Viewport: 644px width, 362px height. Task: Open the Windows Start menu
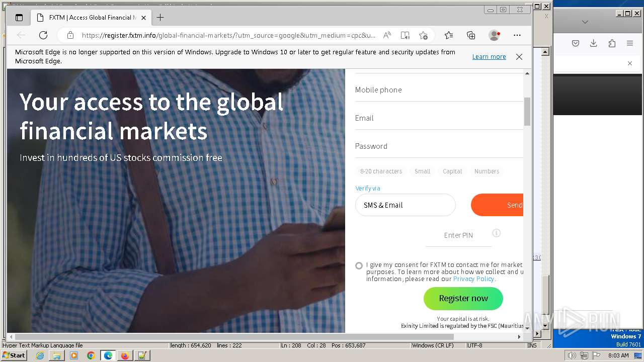14,355
